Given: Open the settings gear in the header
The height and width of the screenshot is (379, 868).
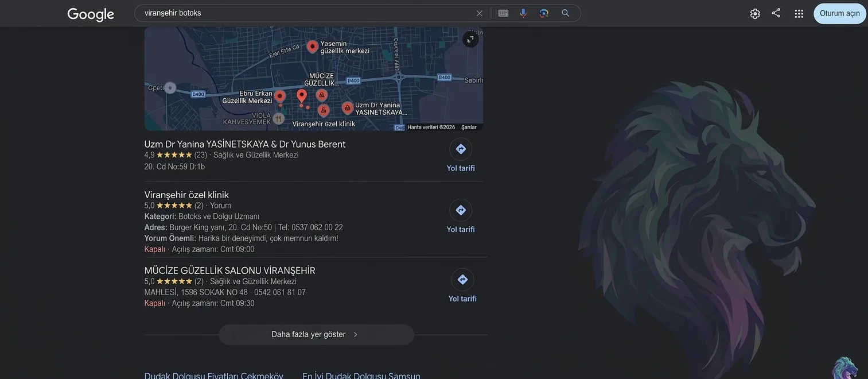Looking at the screenshot, I should [x=755, y=14].
